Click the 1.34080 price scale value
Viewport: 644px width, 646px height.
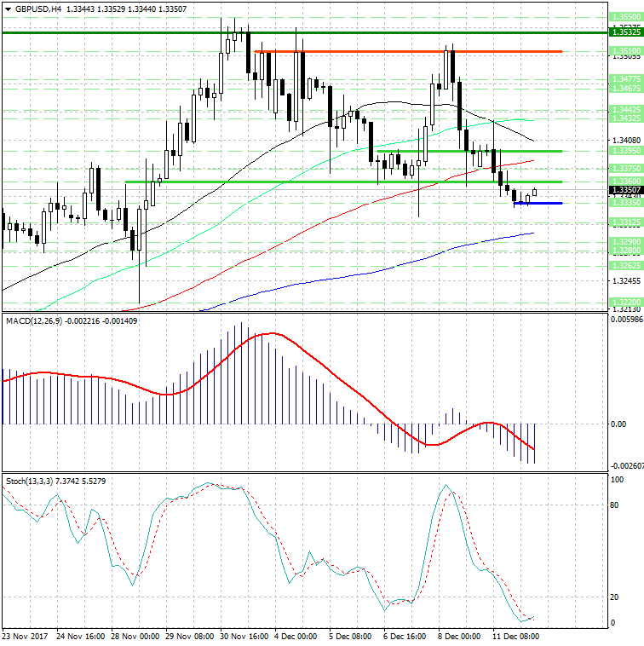627,141
